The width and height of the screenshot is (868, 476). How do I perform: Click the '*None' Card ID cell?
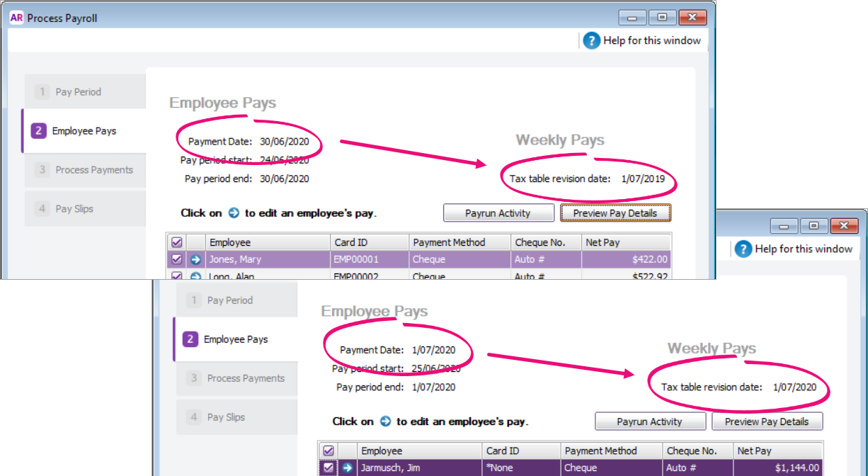coord(521,468)
